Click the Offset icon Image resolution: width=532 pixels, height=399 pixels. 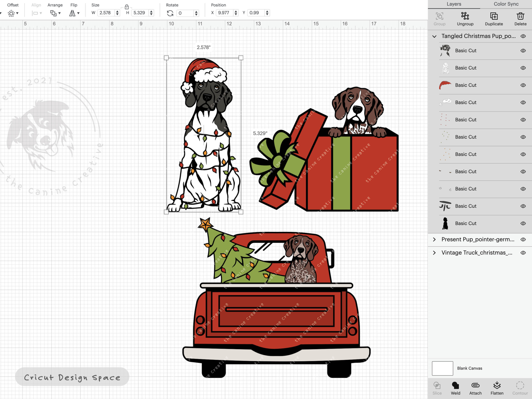12,13
